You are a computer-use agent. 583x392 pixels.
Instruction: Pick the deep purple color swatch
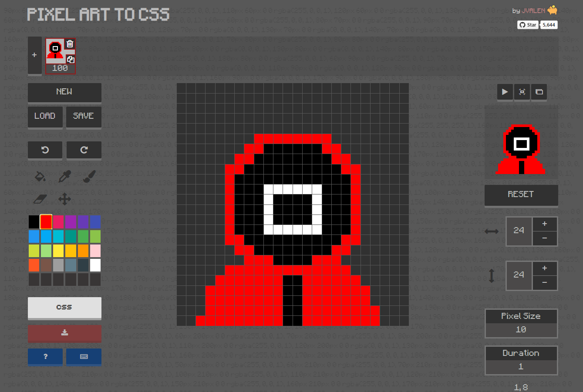click(x=83, y=222)
